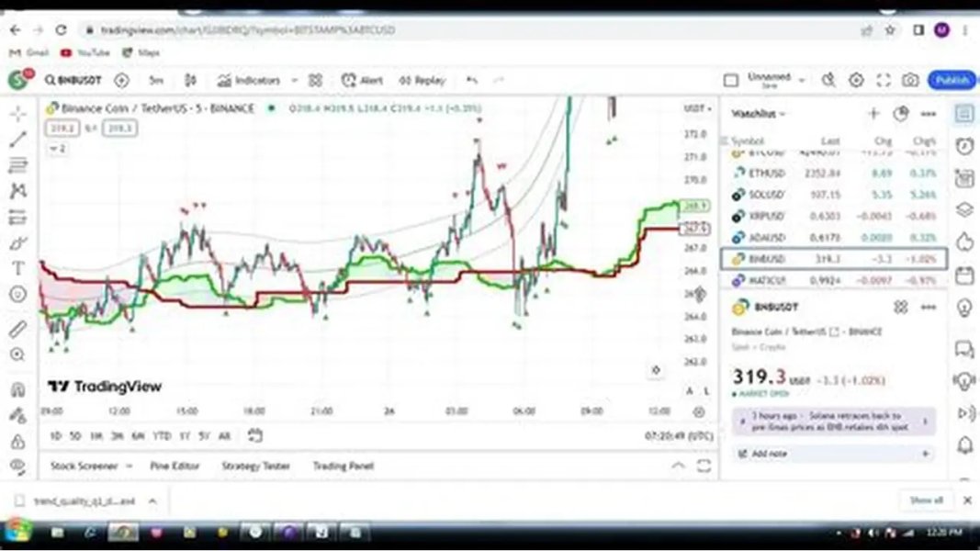Screen dimensions: 980x551
Task: Select the crosshair cursor tool
Action: (x=18, y=113)
